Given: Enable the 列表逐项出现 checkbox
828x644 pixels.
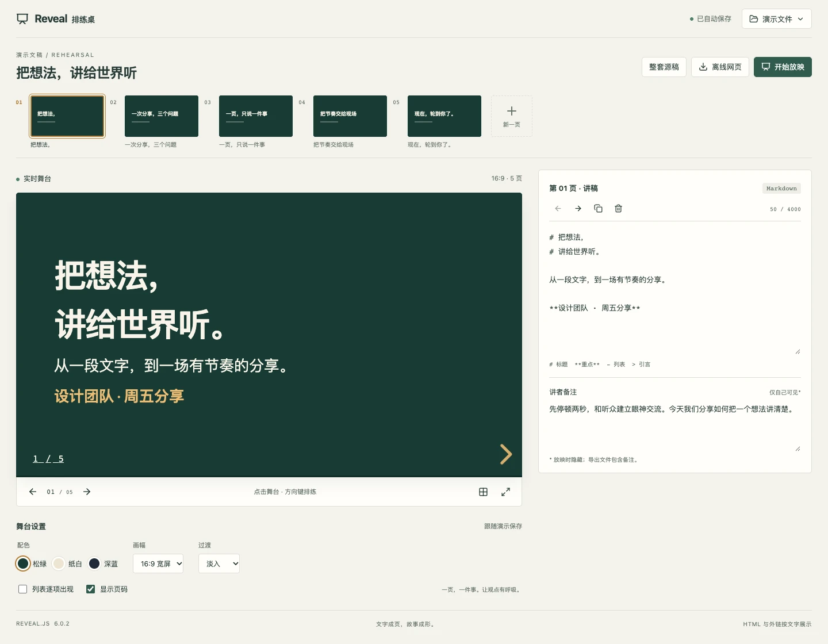Looking at the screenshot, I should coord(23,589).
